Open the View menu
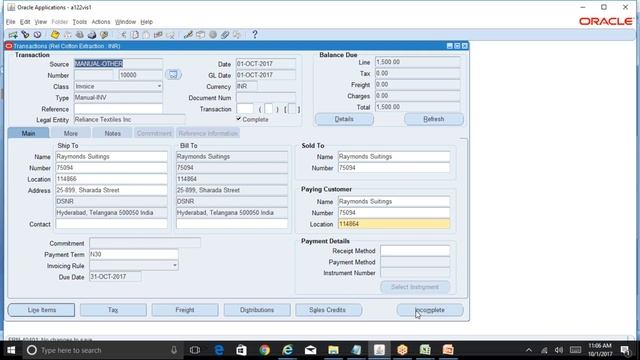This screenshot has width=640, height=360. 40,22
